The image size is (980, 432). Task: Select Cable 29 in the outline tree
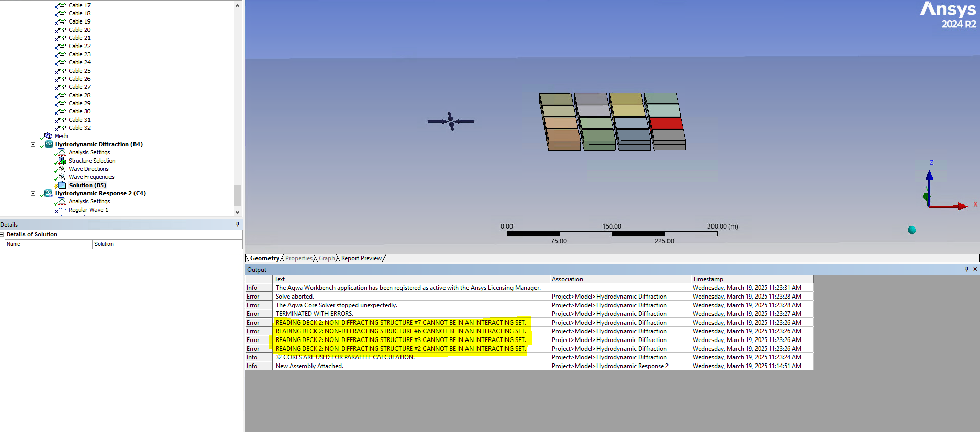(79, 103)
